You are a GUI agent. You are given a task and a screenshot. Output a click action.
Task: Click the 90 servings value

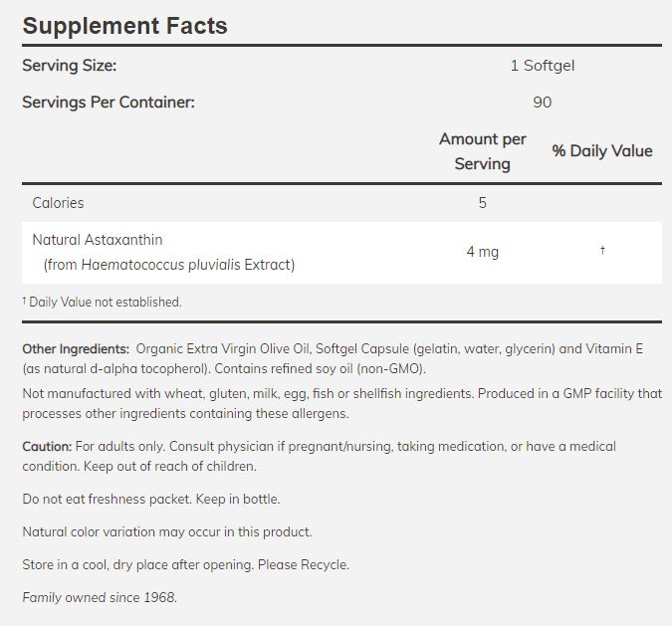click(x=542, y=102)
